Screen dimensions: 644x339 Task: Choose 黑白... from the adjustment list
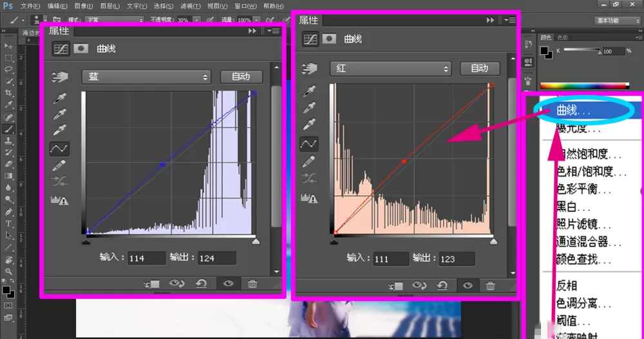pos(573,207)
